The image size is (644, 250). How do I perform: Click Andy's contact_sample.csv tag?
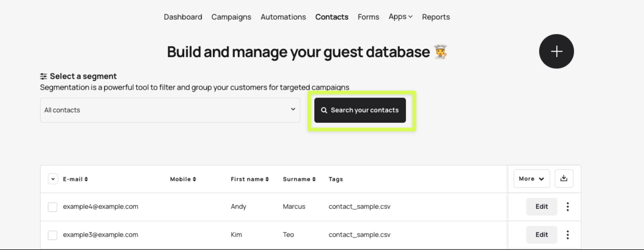coord(359,207)
